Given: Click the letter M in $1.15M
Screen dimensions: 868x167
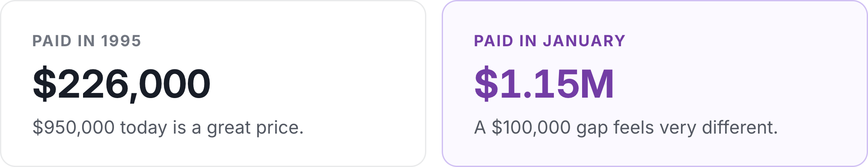Looking at the screenshot, I should click(x=597, y=84).
